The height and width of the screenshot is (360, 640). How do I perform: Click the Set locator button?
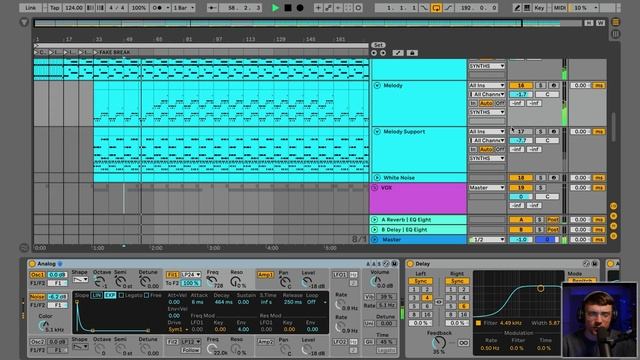coord(378,45)
